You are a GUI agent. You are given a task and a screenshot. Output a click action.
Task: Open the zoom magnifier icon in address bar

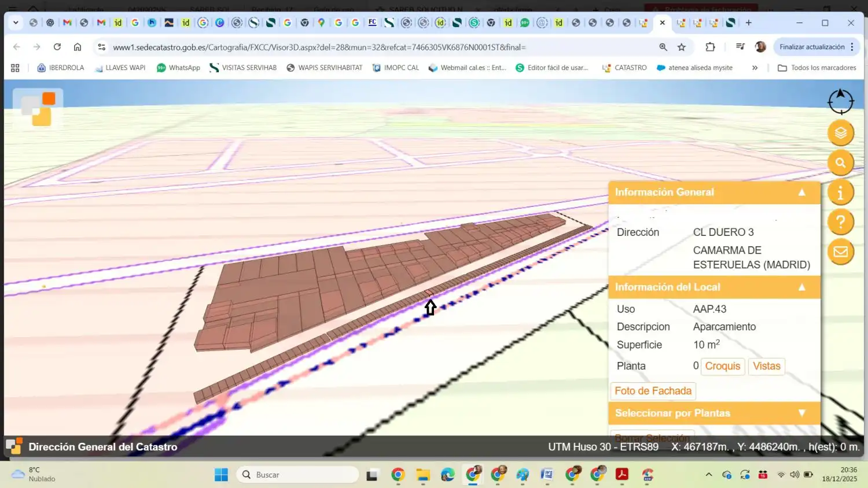[x=663, y=47]
